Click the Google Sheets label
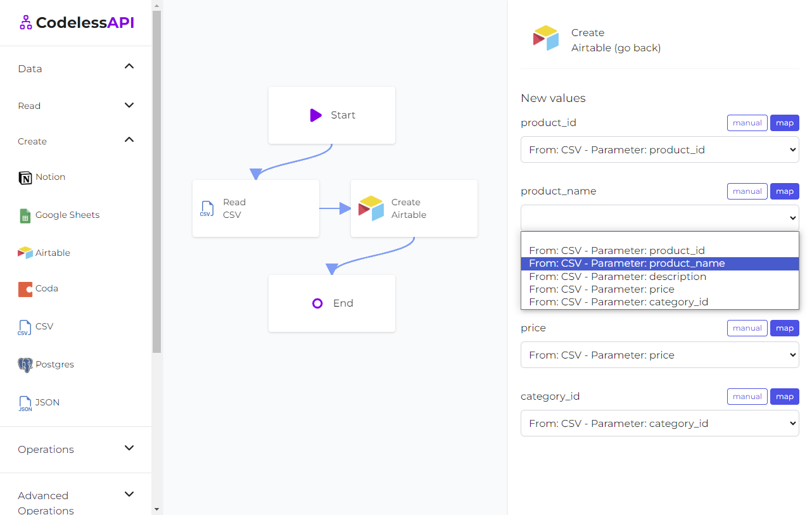Image resolution: width=812 pixels, height=515 pixels. point(68,215)
